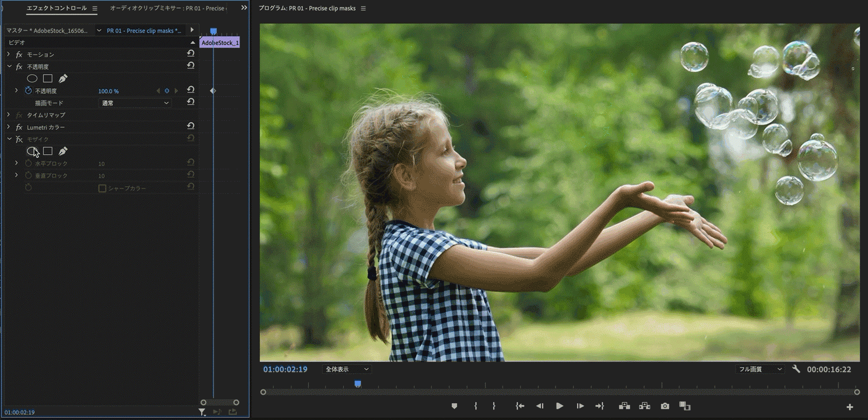Expand the 水平ブロック parameter
The image size is (868, 420).
pyautogui.click(x=16, y=163)
